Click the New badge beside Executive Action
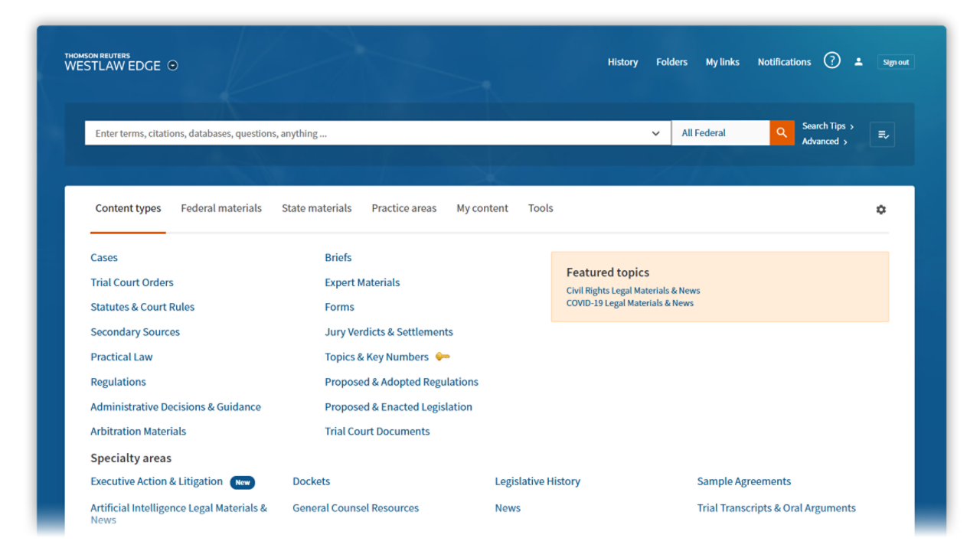The image size is (980, 551). [243, 482]
